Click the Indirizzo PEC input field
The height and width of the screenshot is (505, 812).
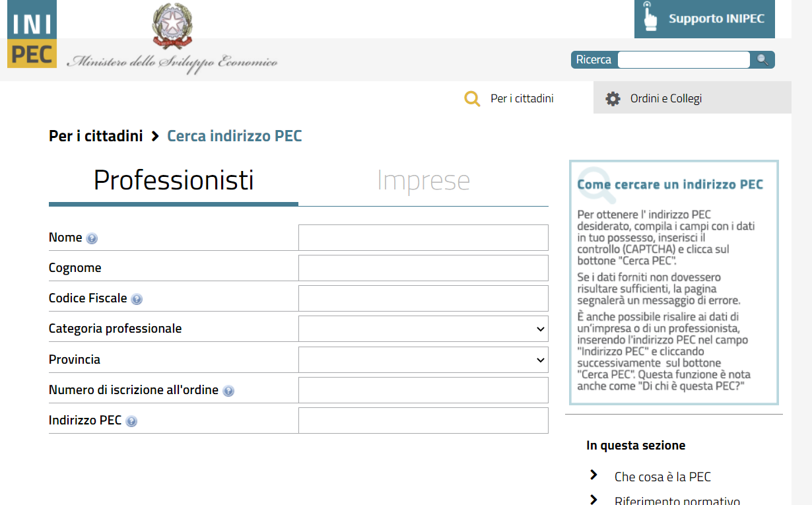point(423,421)
